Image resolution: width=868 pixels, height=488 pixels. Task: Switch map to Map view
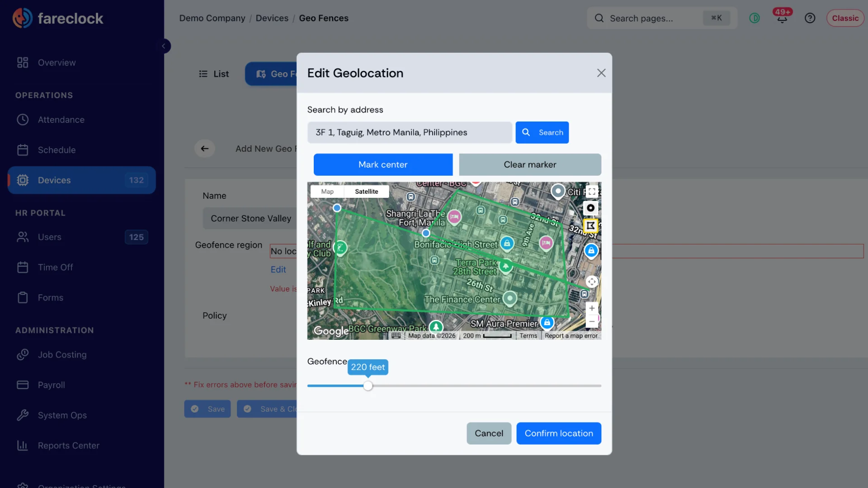point(327,192)
